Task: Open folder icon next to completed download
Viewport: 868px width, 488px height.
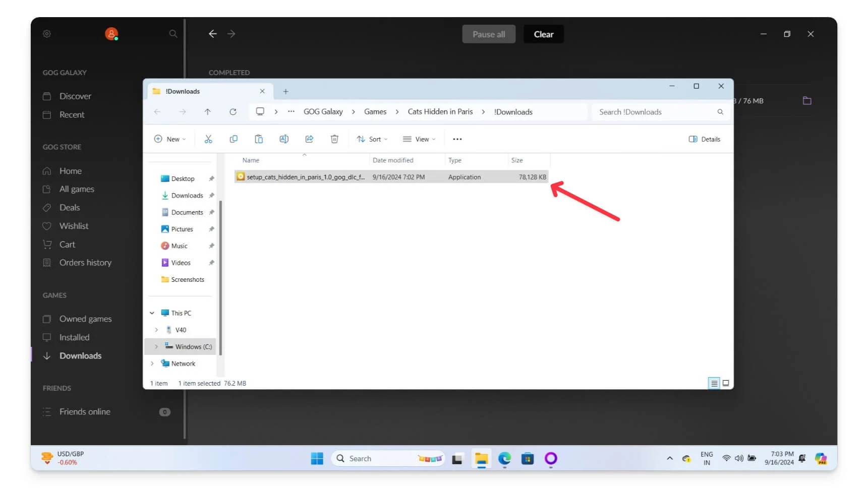Action: click(807, 101)
